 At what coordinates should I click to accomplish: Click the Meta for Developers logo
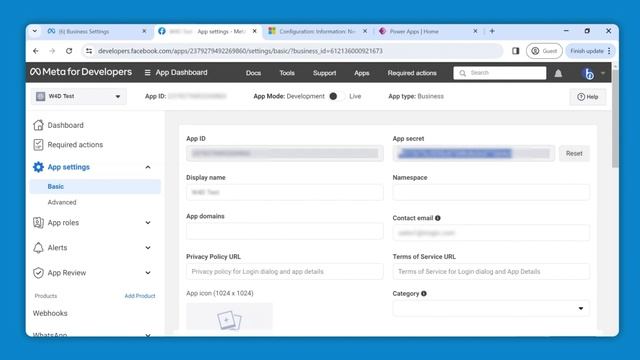(x=81, y=72)
